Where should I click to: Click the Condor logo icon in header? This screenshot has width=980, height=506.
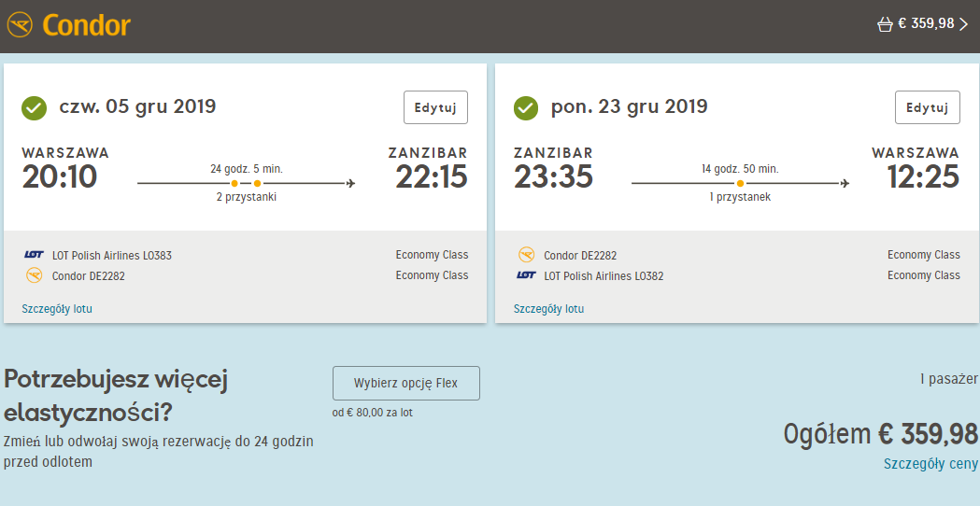20,25
